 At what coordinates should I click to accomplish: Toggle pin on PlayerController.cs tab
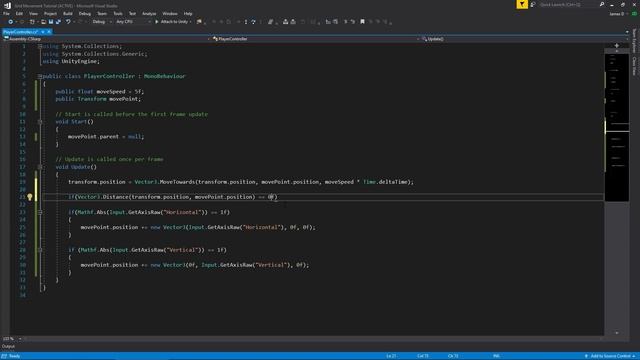[43, 32]
